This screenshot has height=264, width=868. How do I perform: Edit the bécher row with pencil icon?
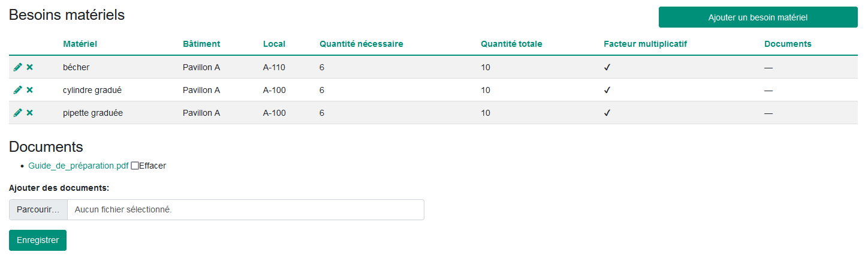tap(17, 67)
